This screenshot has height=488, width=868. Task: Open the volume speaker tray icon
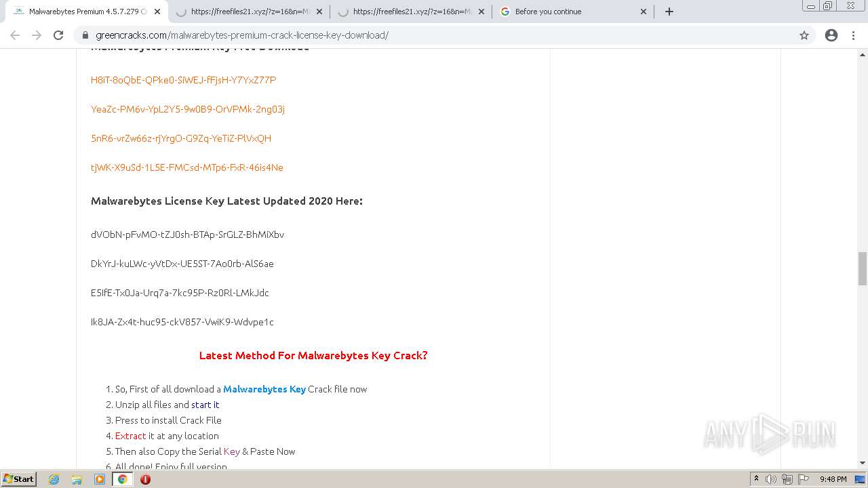(771, 479)
